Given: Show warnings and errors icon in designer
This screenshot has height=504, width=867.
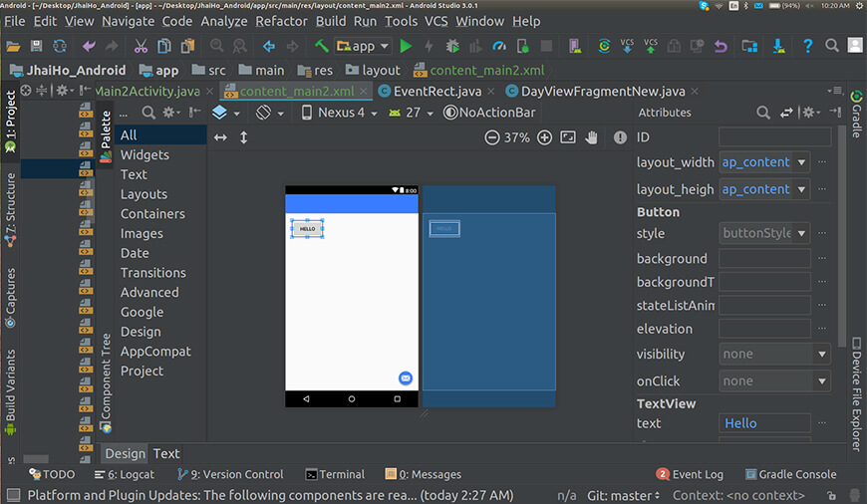Looking at the screenshot, I should (x=621, y=137).
